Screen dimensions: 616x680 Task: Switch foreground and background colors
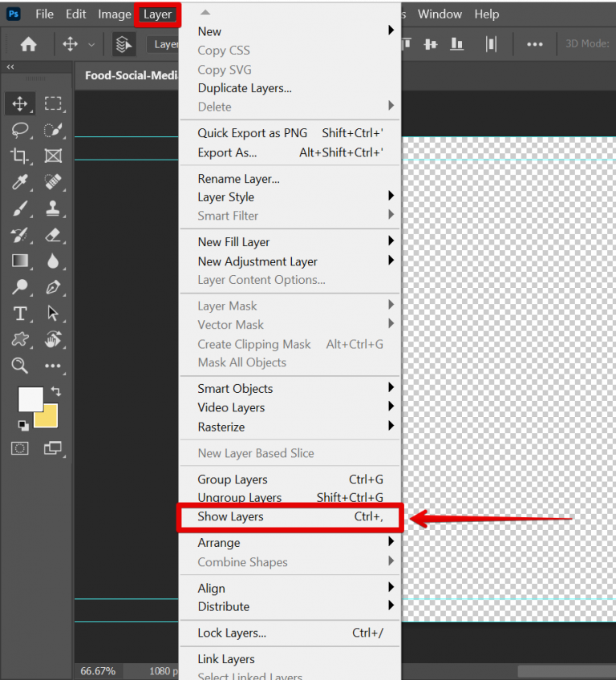click(56, 391)
